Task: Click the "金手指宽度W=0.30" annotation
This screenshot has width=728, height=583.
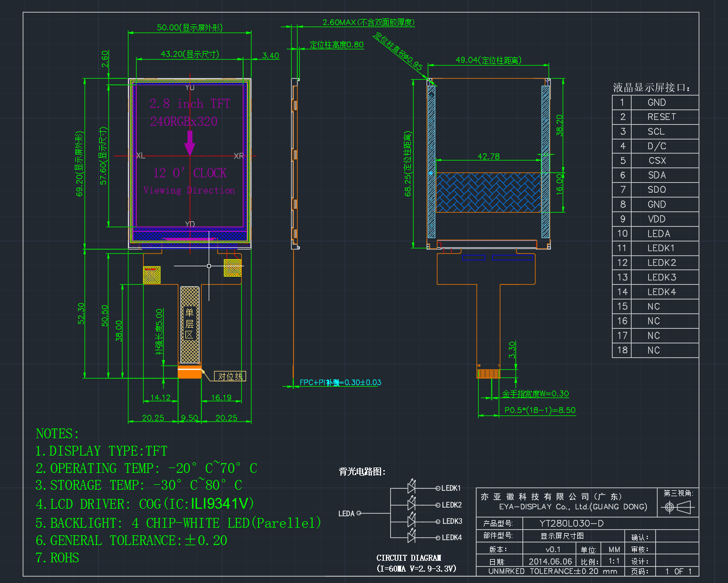Action: tap(536, 394)
